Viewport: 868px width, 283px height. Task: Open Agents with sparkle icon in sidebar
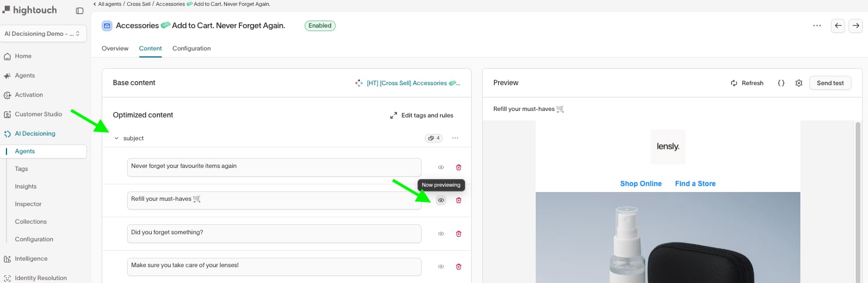tap(25, 76)
